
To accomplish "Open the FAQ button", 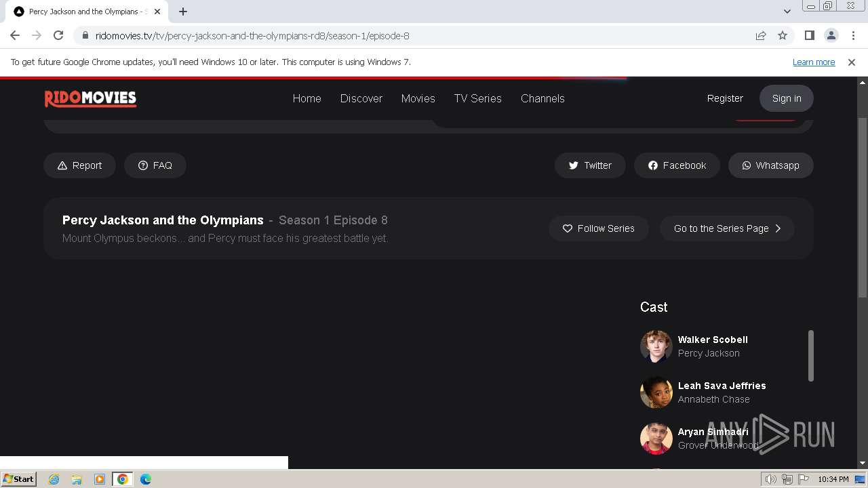I will [155, 165].
